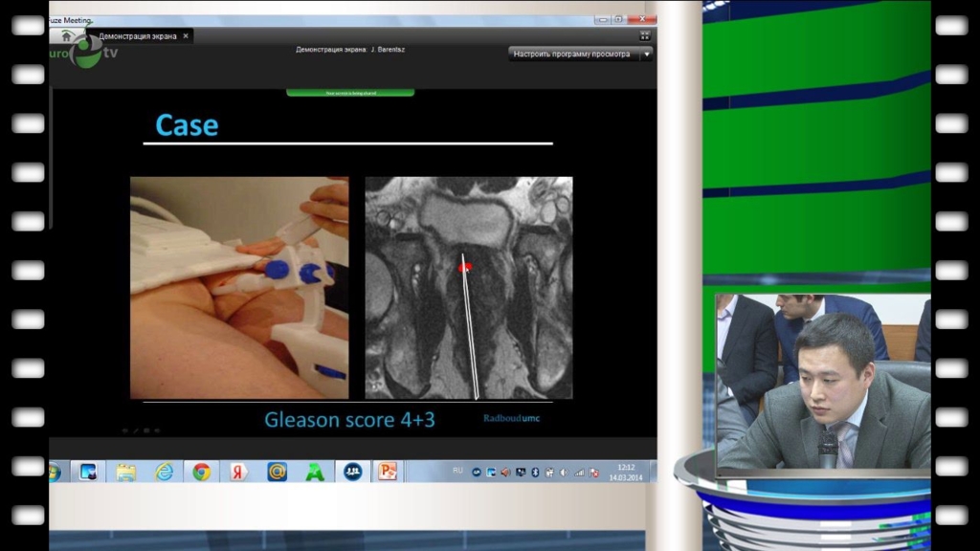This screenshot has height=551, width=980.
Task: Open PowerPoint from the taskbar
Action: coord(388,472)
